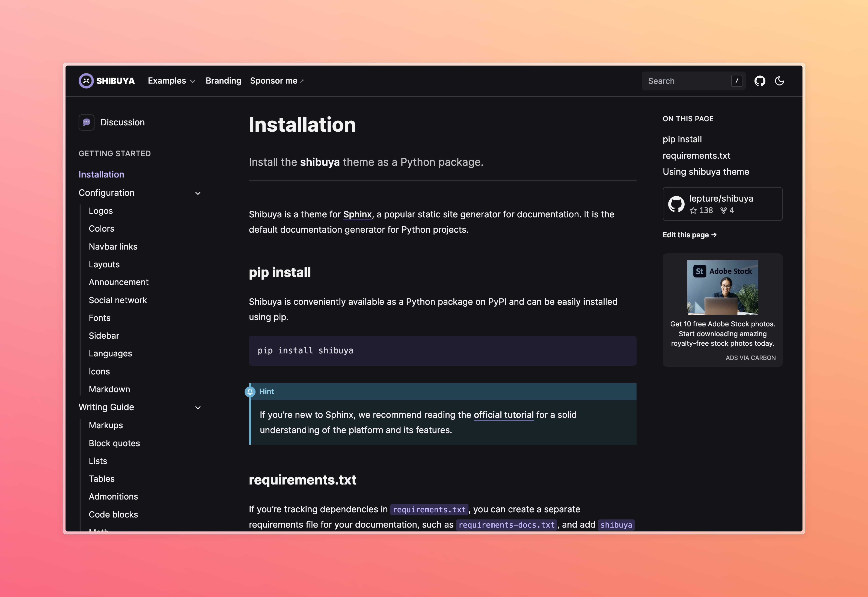Collapse the Configuration section chevron
The height and width of the screenshot is (597, 868).
pyautogui.click(x=198, y=193)
